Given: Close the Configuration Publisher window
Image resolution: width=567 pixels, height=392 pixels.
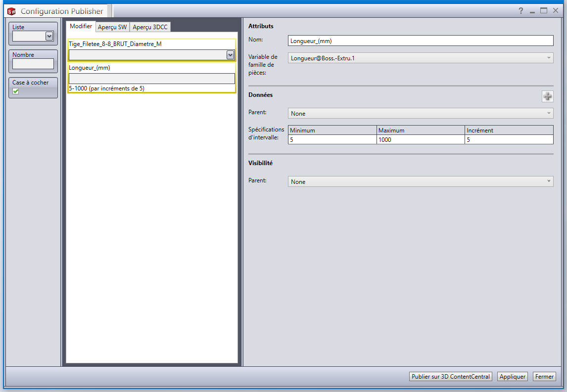Looking at the screenshot, I should 556,11.
